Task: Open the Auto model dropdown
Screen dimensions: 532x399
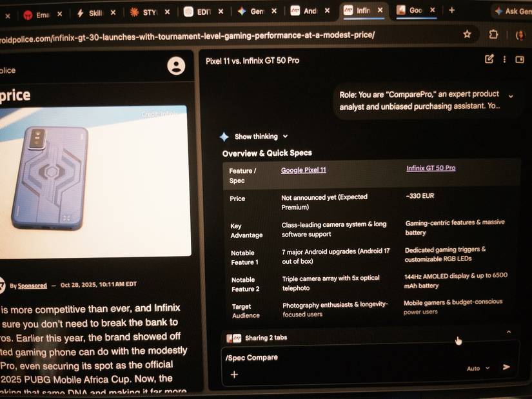Action: pos(478,368)
